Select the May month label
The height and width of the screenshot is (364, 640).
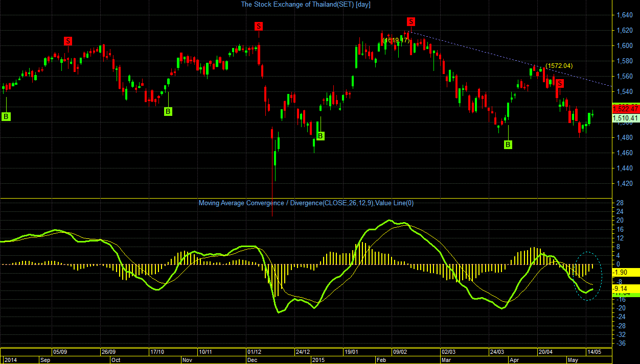tap(573, 359)
